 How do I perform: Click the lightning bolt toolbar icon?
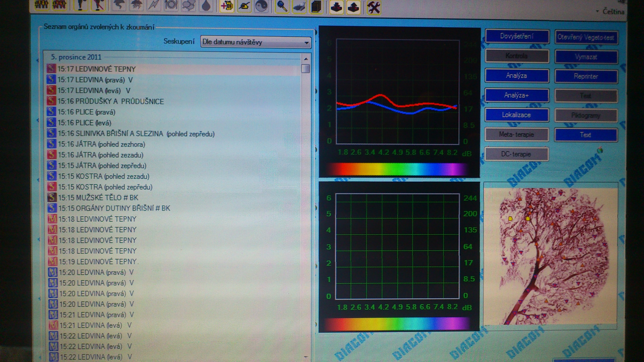153,5
